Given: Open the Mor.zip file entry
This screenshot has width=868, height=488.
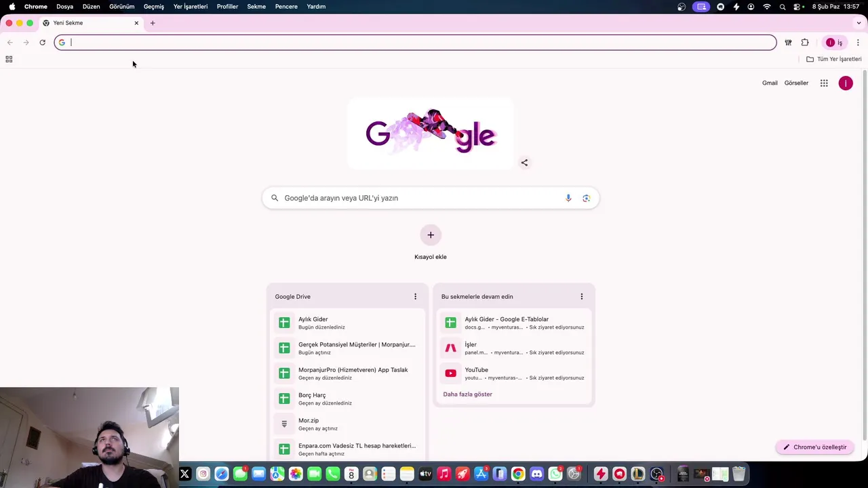Looking at the screenshot, I should (x=347, y=424).
